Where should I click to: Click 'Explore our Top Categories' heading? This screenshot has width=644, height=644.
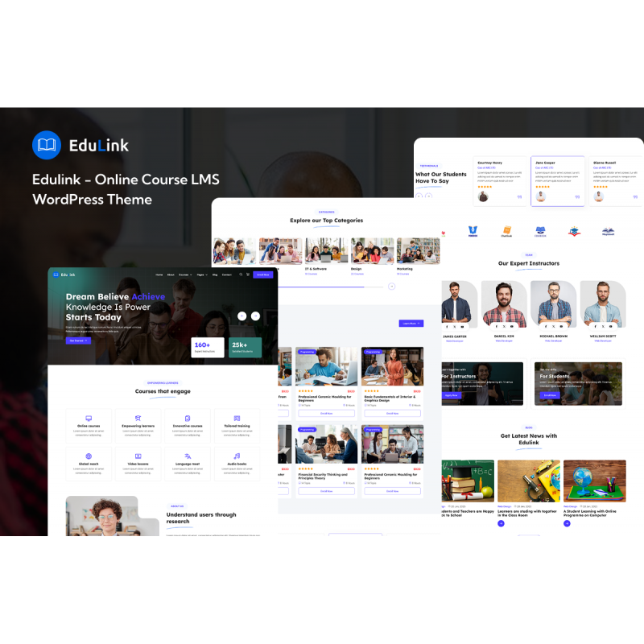point(327,221)
